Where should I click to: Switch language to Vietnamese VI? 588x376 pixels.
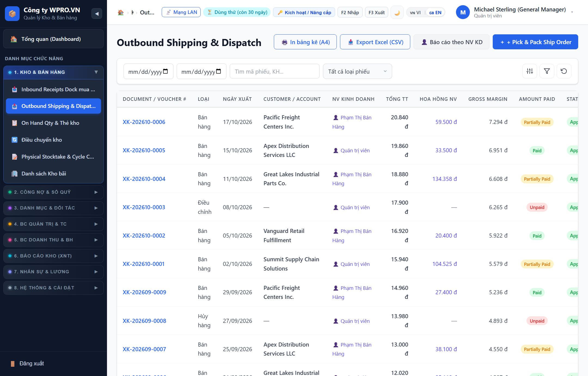coord(415,13)
